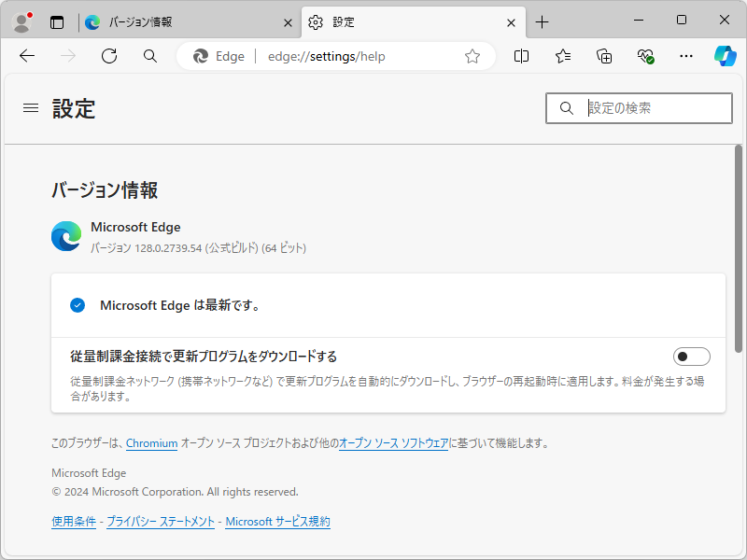The height and width of the screenshot is (560, 747).
Task: Refresh the settings page
Action: [x=108, y=56]
